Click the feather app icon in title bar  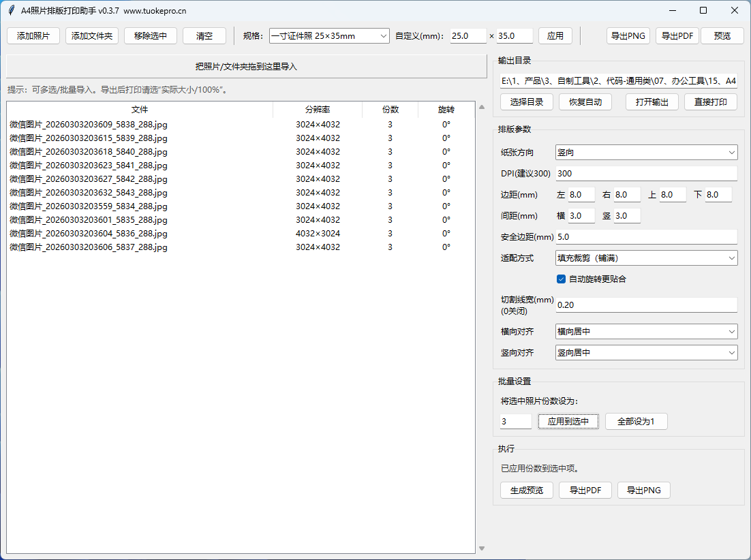[x=12, y=10]
